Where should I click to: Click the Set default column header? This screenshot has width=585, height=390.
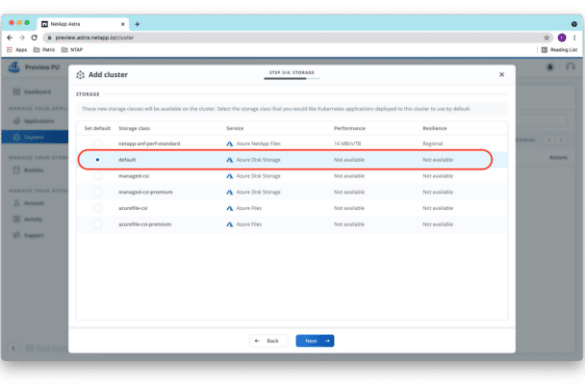click(97, 128)
